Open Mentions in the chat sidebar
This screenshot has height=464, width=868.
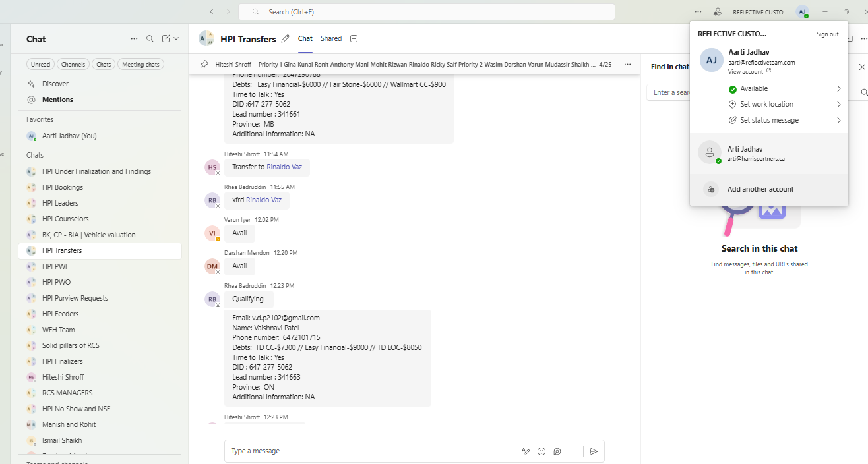point(57,100)
